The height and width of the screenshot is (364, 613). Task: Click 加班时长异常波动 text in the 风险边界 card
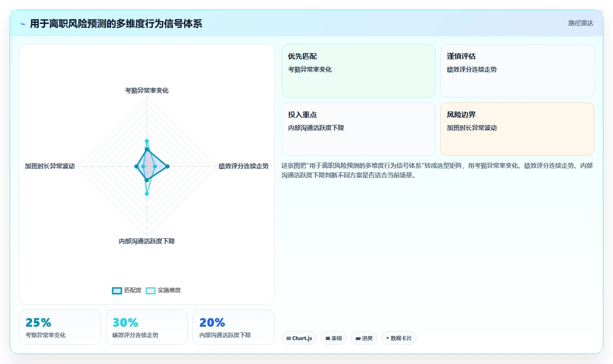pyautogui.click(x=472, y=128)
